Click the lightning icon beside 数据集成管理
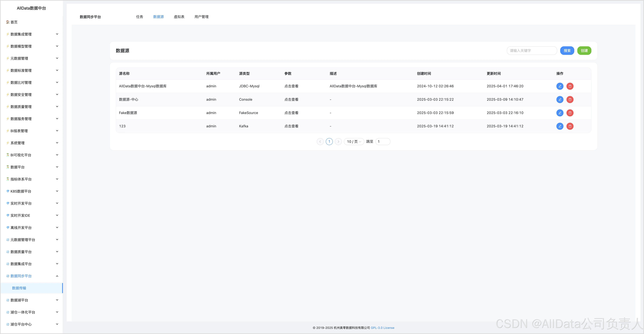The width and height of the screenshot is (644, 334). (8, 34)
